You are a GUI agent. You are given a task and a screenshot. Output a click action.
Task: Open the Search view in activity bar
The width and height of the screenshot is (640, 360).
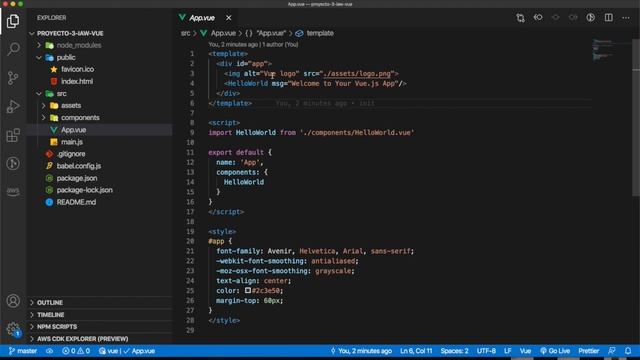[x=13, y=49]
